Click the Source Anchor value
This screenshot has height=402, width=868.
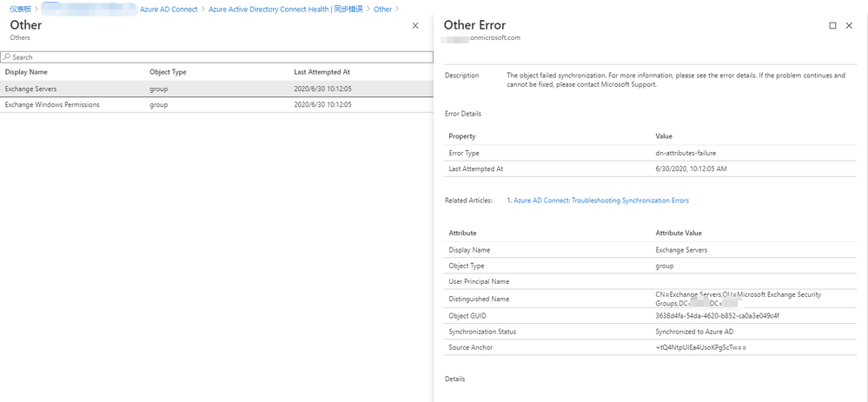[701, 347]
